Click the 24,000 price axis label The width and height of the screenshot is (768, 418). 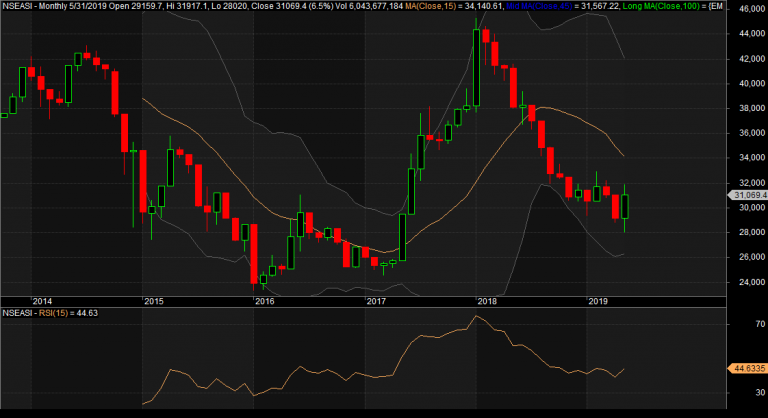coord(752,282)
